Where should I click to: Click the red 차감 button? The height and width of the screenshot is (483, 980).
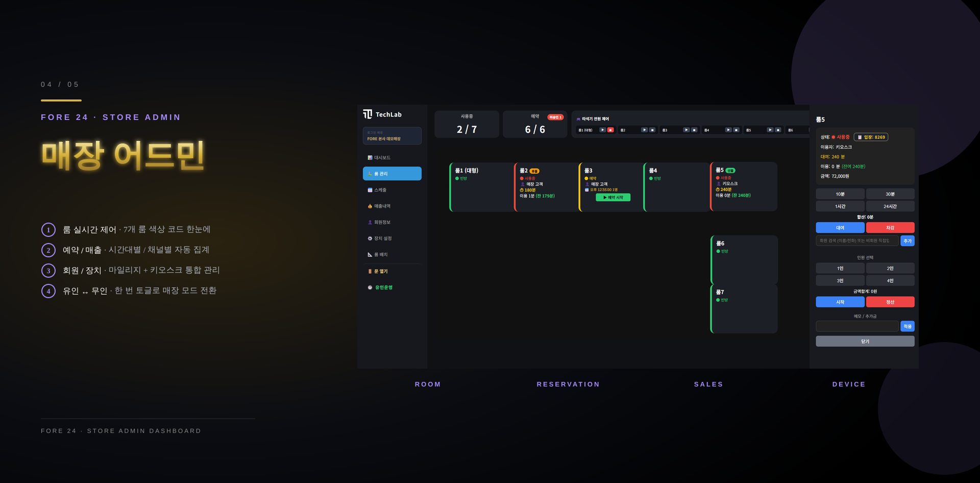890,228
